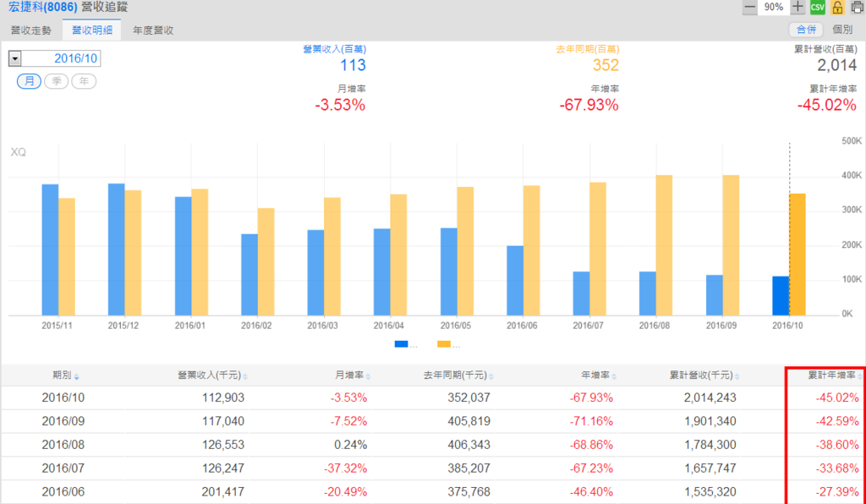
Task: Switch to 合併 statements view
Action: click(806, 30)
